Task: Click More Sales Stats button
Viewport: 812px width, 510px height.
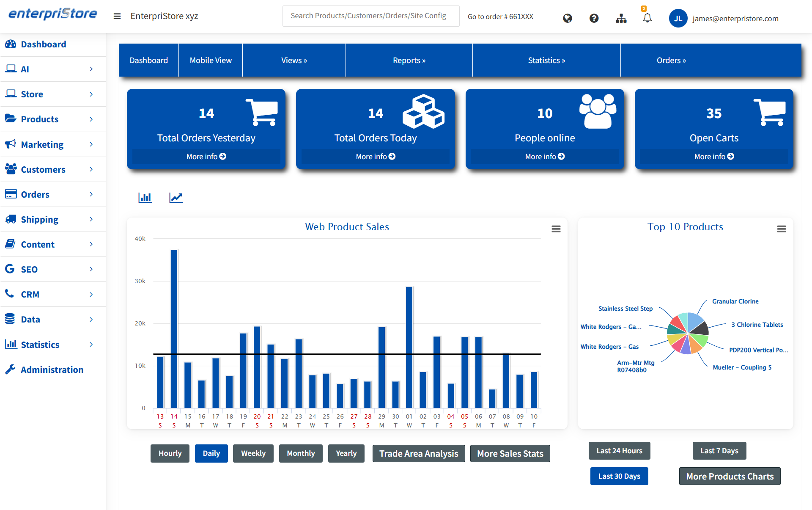Action: click(510, 454)
